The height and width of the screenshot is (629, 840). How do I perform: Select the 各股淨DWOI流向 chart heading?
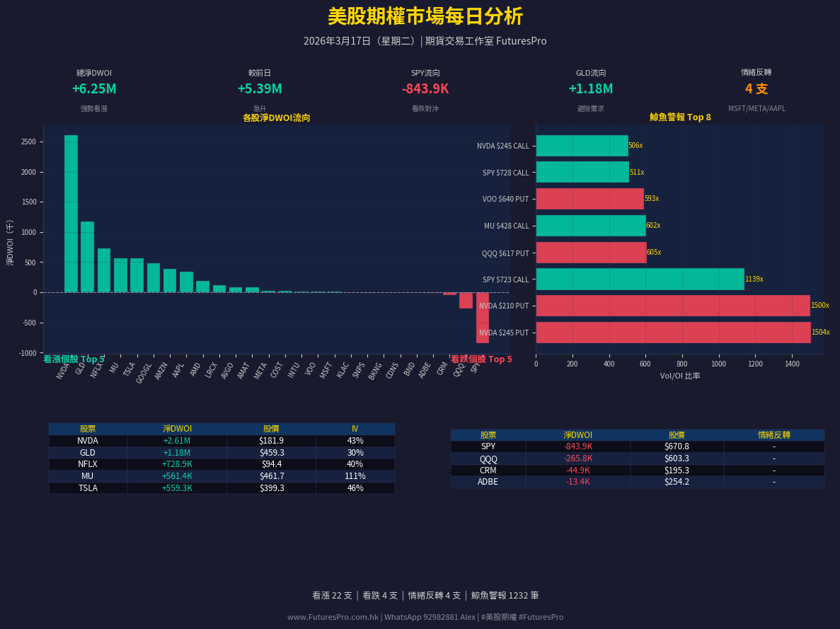click(277, 118)
